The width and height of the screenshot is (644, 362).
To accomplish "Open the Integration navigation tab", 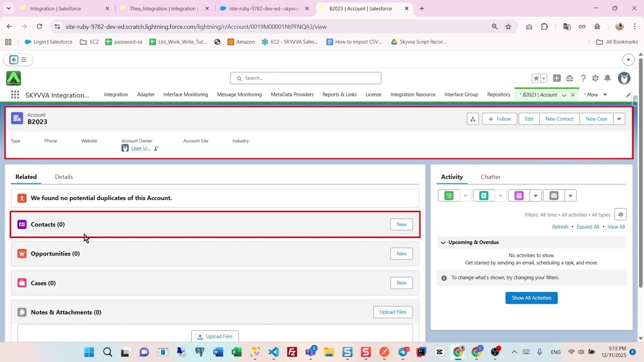I will point(116,95).
